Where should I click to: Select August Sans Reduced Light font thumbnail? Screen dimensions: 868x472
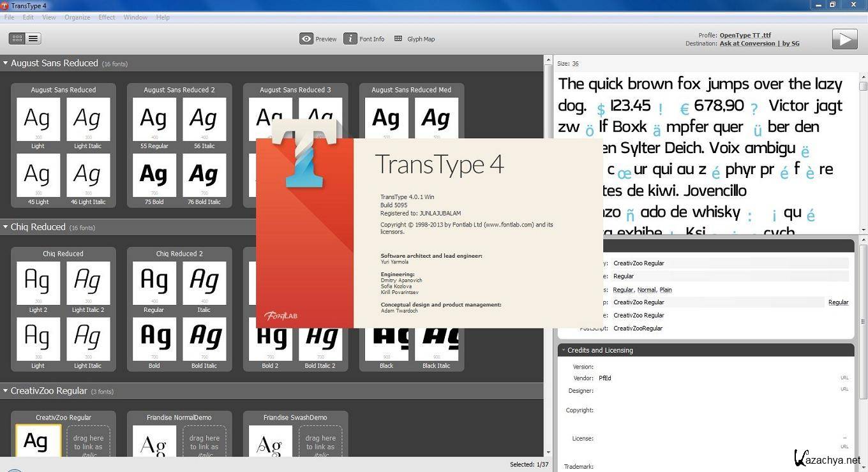[38, 119]
